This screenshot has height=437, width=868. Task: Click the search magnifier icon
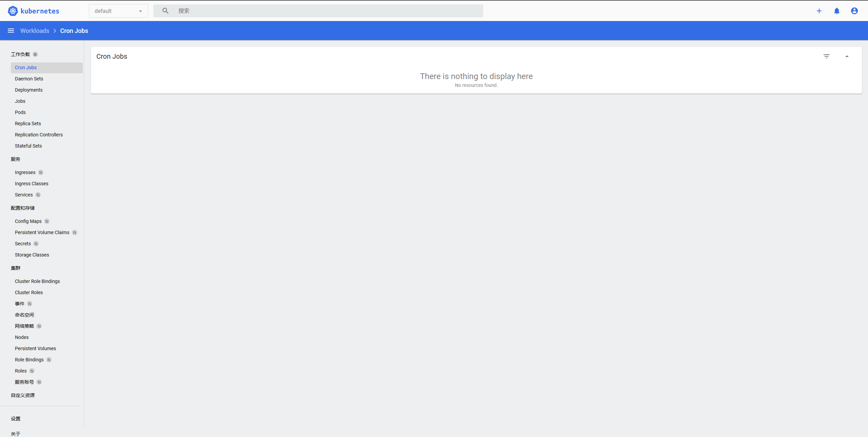(x=165, y=11)
